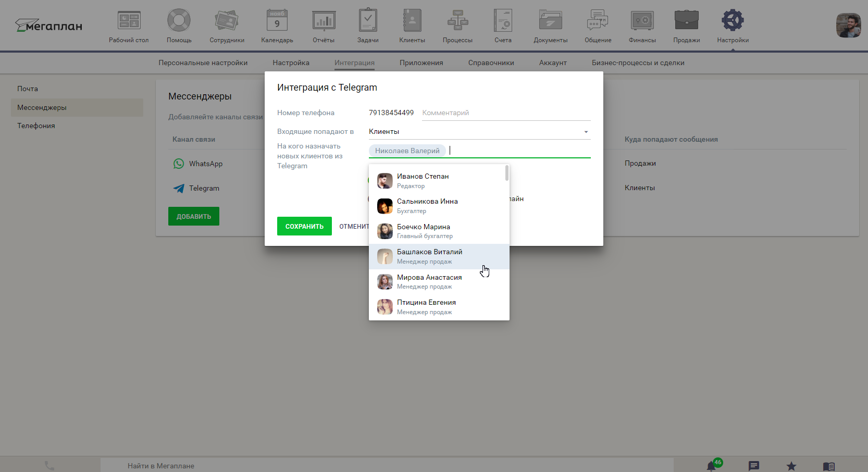
Task: Switch to Справочники tab
Action: (x=491, y=63)
